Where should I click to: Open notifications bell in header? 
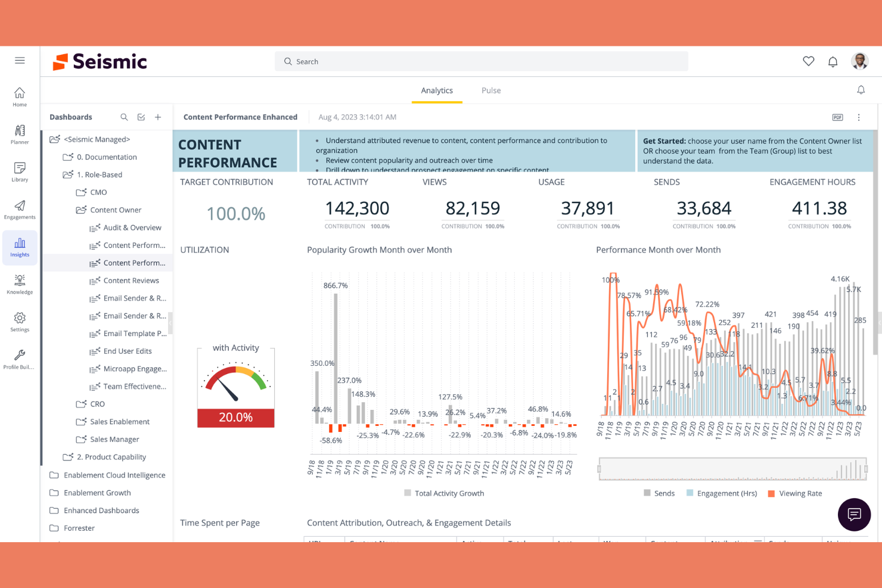click(833, 61)
